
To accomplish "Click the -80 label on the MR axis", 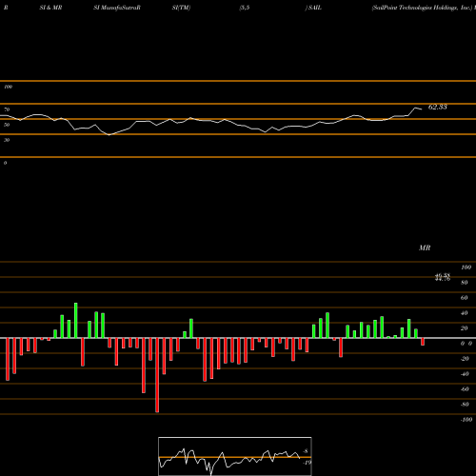I will [x=465, y=405].
